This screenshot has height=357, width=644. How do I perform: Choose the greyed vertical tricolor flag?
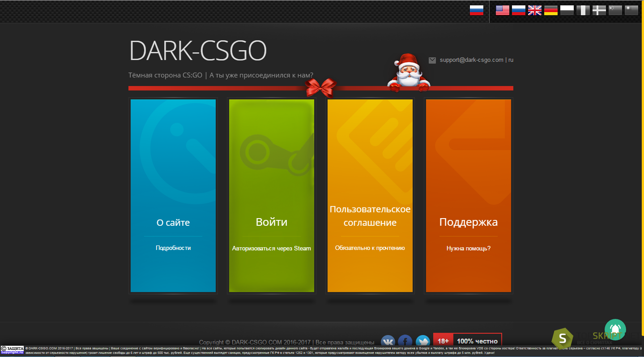(583, 10)
